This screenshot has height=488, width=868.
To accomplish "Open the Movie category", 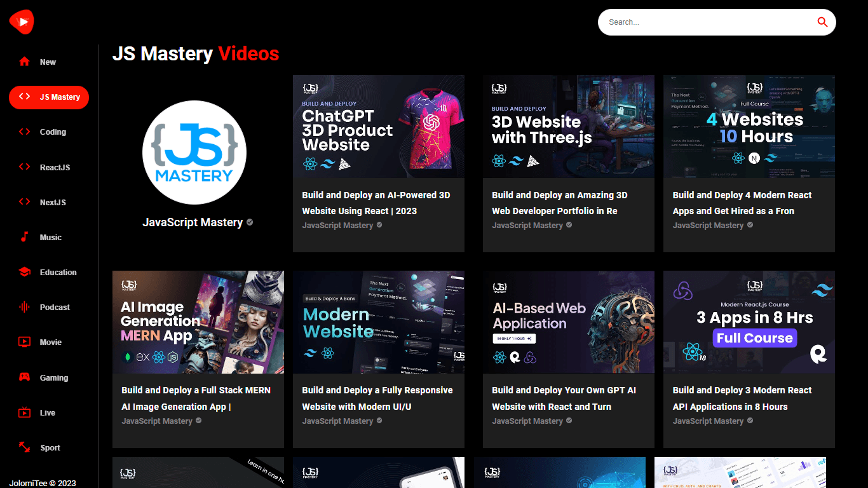I will tap(49, 342).
